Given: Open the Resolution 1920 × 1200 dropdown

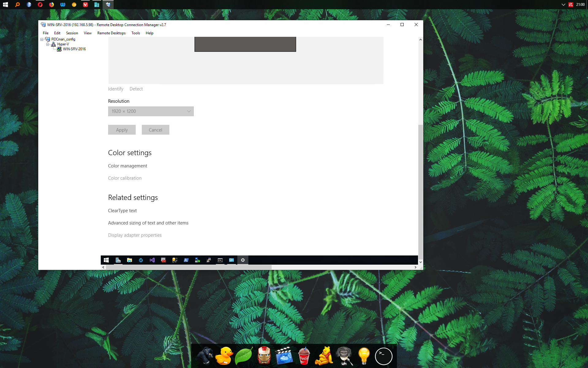Looking at the screenshot, I should coord(151,111).
